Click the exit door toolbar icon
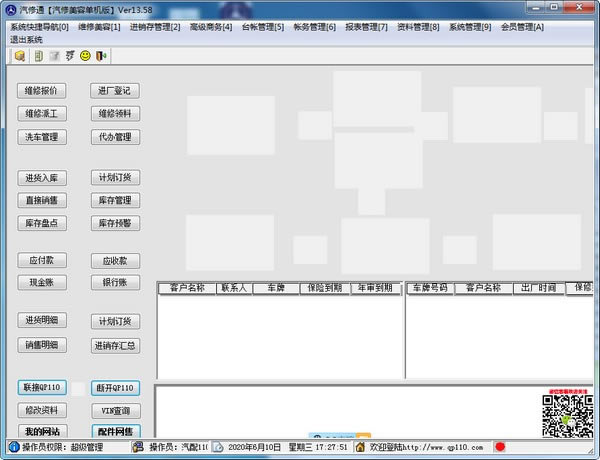600x460 pixels. pos(101,56)
